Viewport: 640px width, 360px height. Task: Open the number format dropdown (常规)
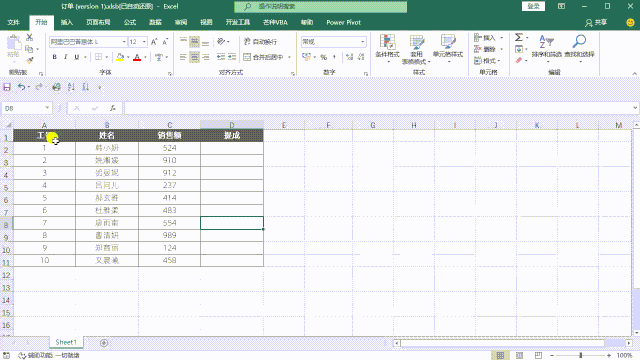[x=362, y=42]
